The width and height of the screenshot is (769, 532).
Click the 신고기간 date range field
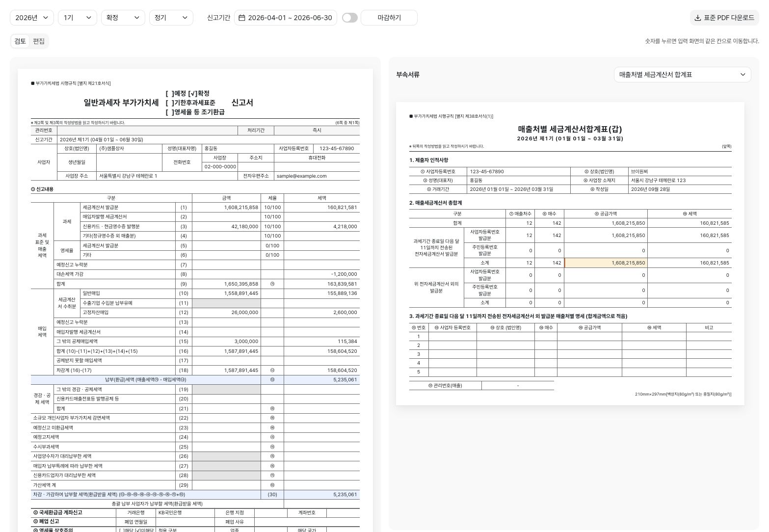pyautogui.click(x=286, y=18)
